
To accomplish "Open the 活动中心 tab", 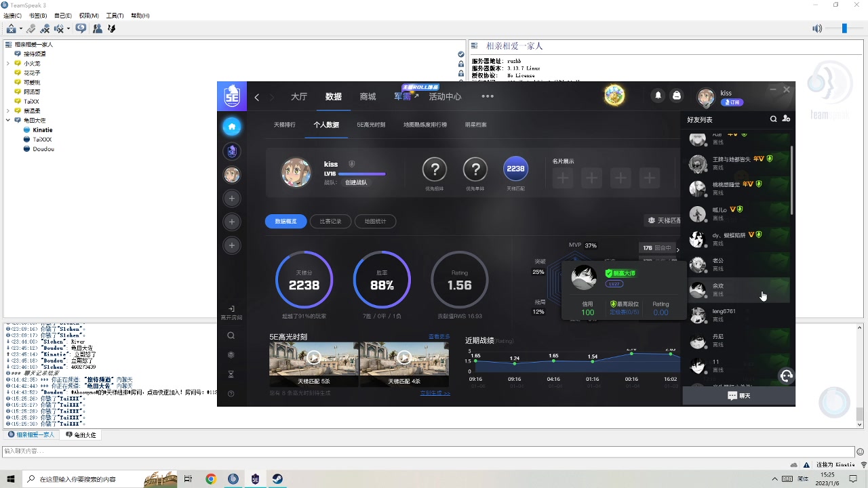I will click(x=445, y=96).
